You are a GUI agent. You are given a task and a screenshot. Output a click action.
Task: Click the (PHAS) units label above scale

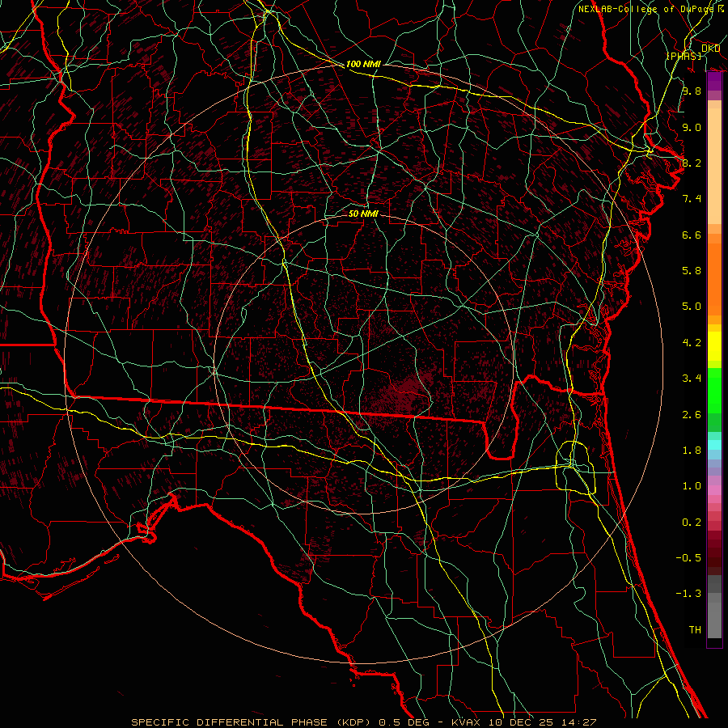click(684, 56)
